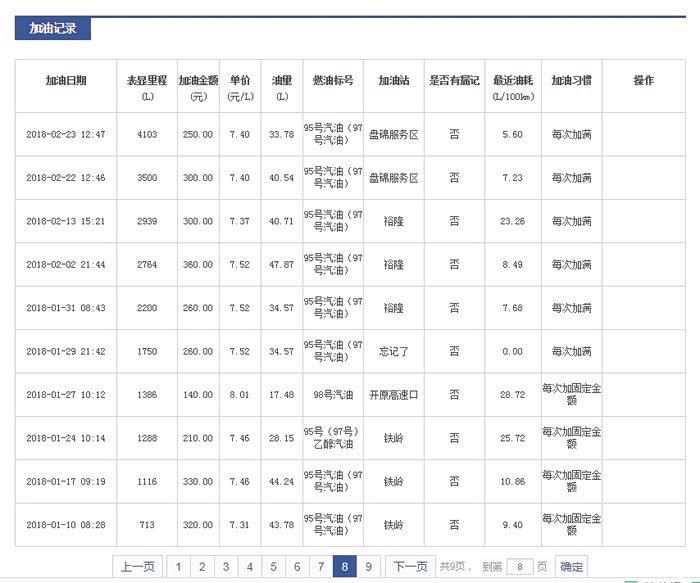Click the 加油日期 column header

pos(66,80)
